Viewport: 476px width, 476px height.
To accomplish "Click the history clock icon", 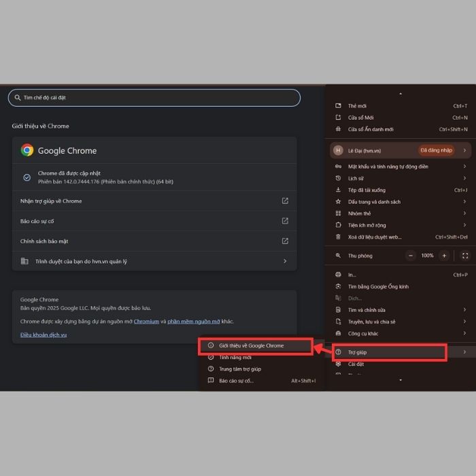I will pyautogui.click(x=338, y=178).
